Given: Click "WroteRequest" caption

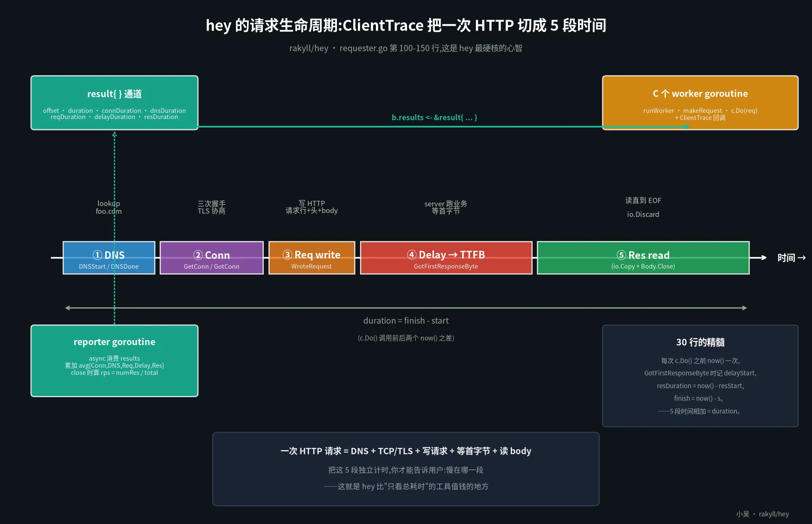Looking at the screenshot, I should [312, 267].
